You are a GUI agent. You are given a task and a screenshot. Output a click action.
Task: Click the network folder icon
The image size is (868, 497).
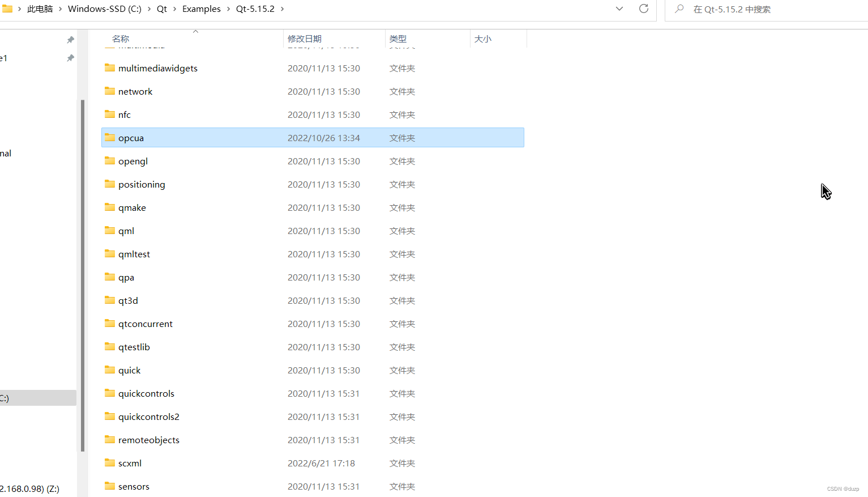pyautogui.click(x=110, y=91)
